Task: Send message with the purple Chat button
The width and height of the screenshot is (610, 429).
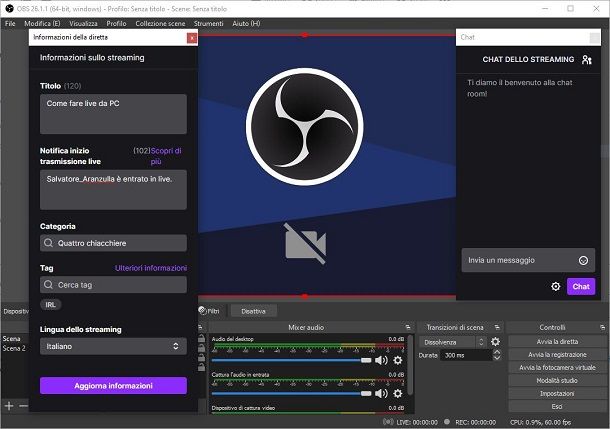Action: coord(581,287)
